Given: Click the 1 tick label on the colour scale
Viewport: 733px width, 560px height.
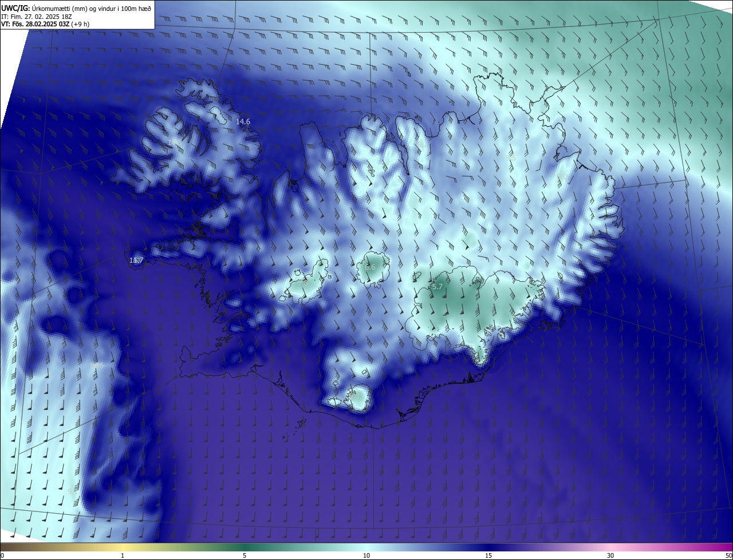Looking at the screenshot, I should [123, 555].
